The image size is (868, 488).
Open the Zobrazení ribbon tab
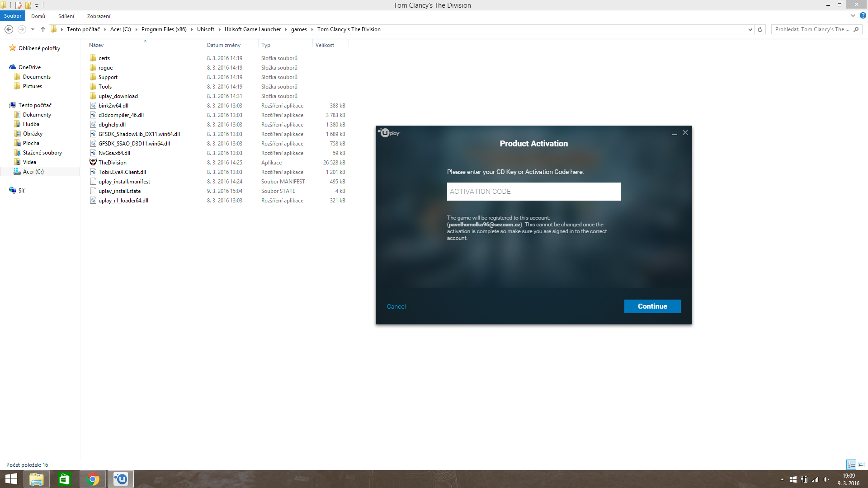(x=99, y=16)
